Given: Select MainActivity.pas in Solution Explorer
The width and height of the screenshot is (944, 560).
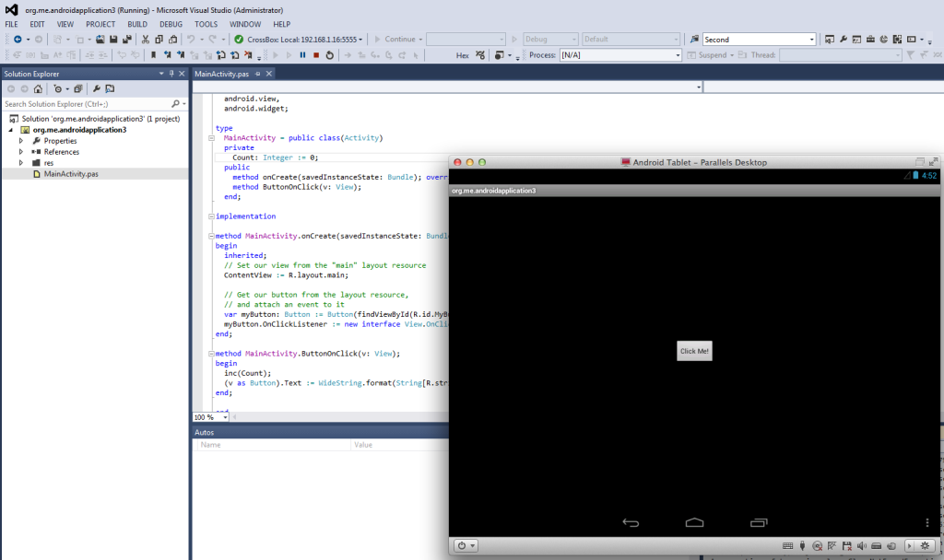Looking at the screenshot, I should coord(71,174).
